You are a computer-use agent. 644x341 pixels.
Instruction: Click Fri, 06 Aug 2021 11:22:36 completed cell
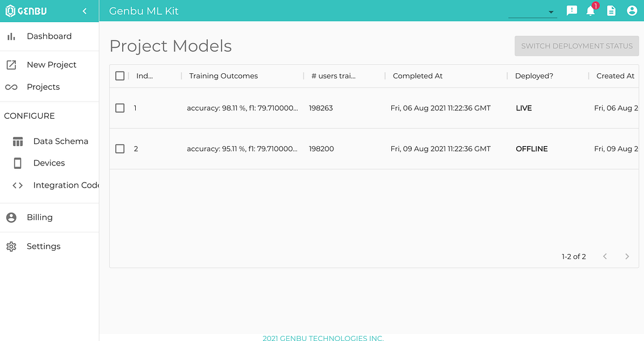tap(440, 108)
